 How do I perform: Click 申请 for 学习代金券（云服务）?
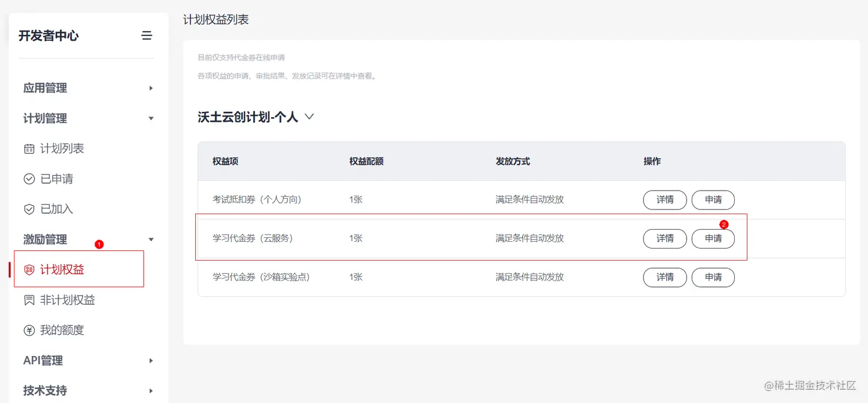[x=713, y=238]
